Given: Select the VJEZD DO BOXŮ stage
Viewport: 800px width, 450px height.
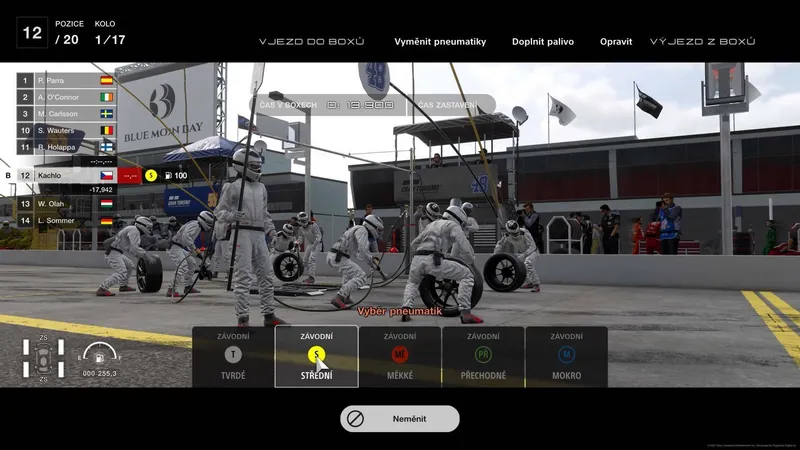Looking at the screenshot, I should 311,42.
